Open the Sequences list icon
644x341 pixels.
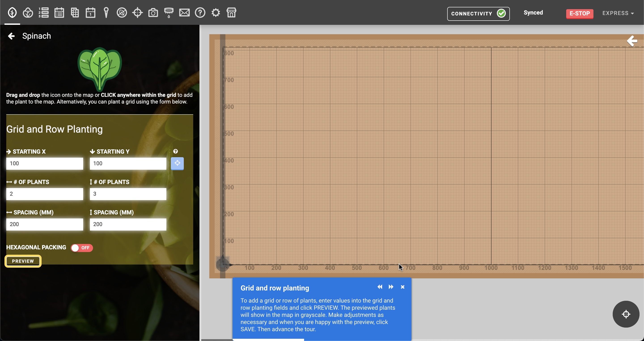tap(44, 13)
